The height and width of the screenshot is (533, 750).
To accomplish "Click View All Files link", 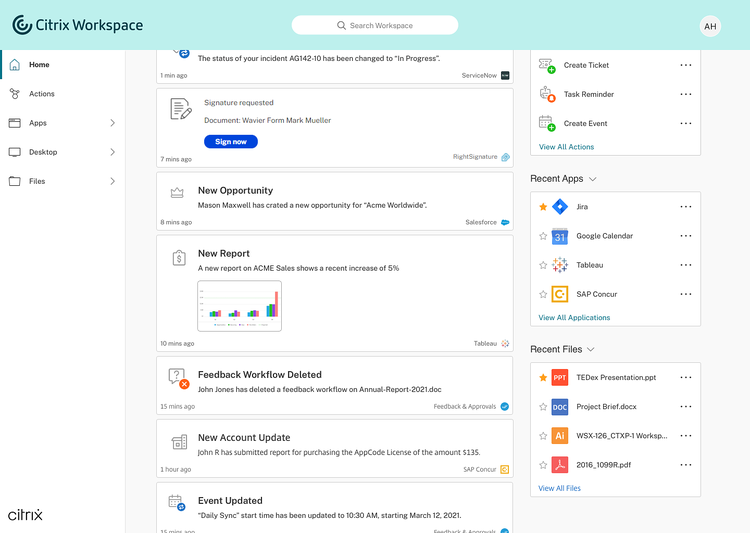I will 559,489.
